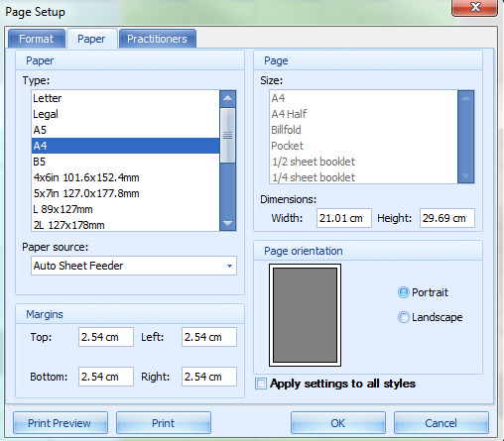Enable Apply settings to all styles
The height and width of the screenshot is (441, 504).
(x=261, y=384)
